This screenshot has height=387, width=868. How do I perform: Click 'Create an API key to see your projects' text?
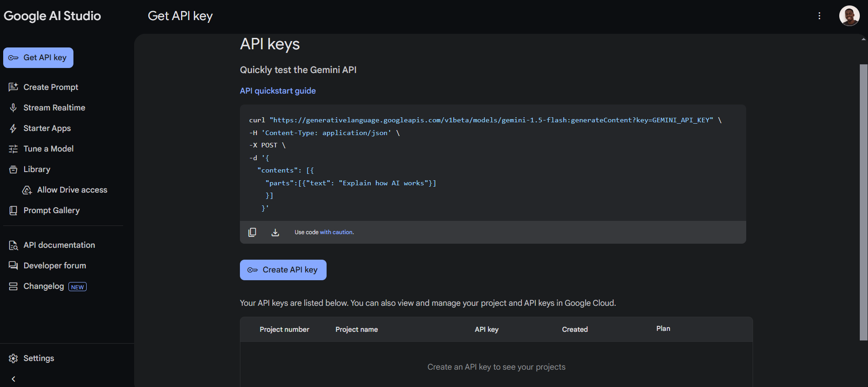(496, 367)
